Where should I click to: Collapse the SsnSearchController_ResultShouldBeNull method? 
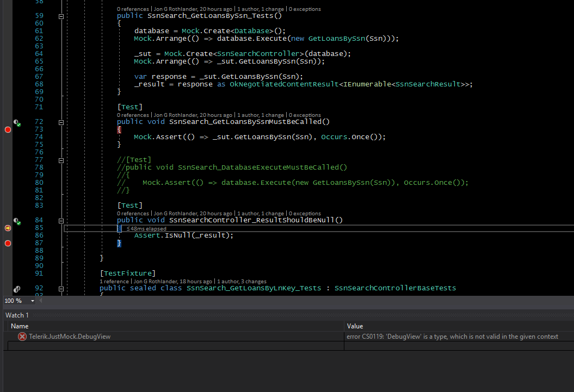pyautogui.click(x=61, y=221)
